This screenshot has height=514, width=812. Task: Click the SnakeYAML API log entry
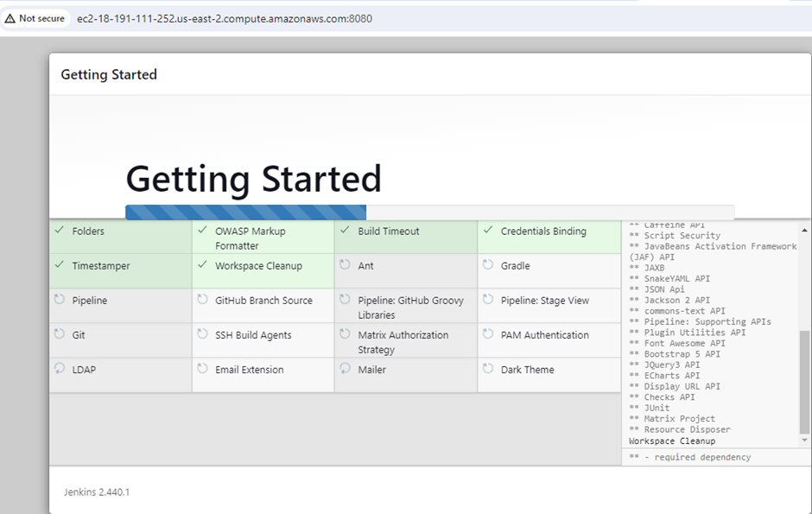pyautogui.click(x=669, y=278)
